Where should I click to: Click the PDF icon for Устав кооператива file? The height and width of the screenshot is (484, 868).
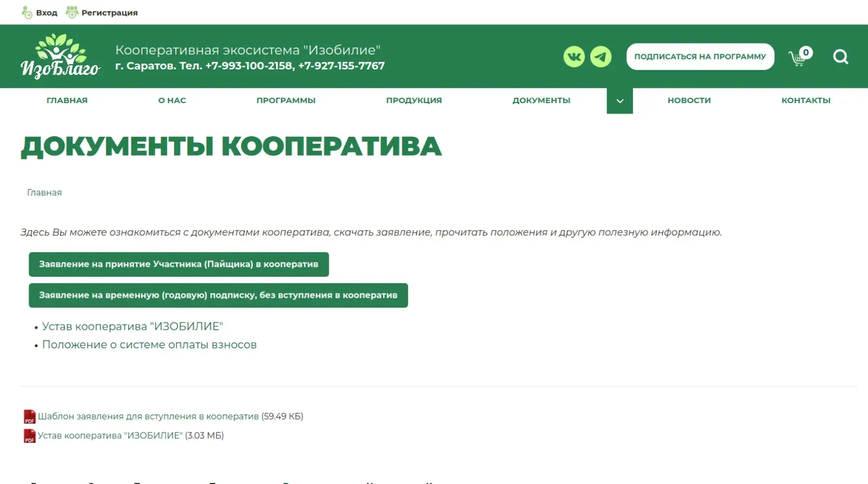pyautogui.click(x=29, y=436)
